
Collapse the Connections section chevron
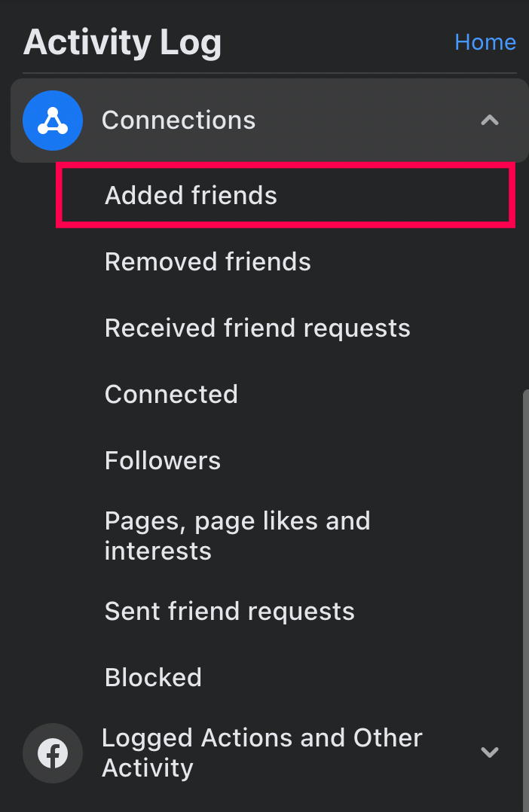[490, 121]
